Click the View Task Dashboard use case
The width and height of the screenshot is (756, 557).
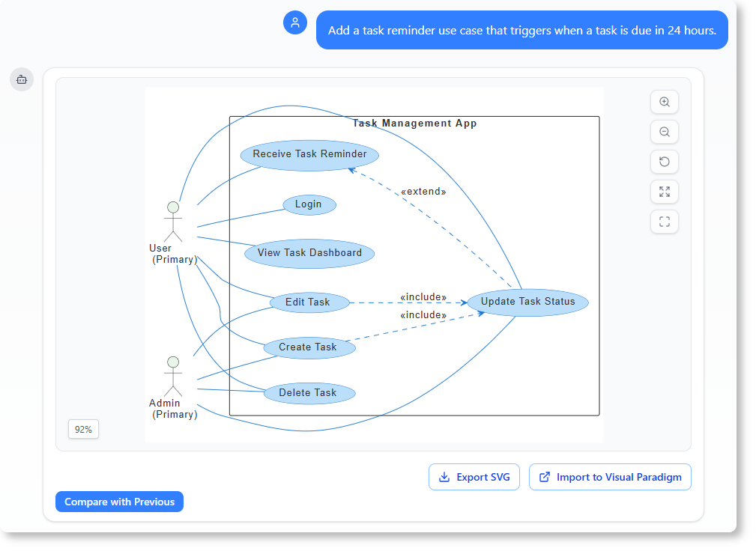(309, 253)
